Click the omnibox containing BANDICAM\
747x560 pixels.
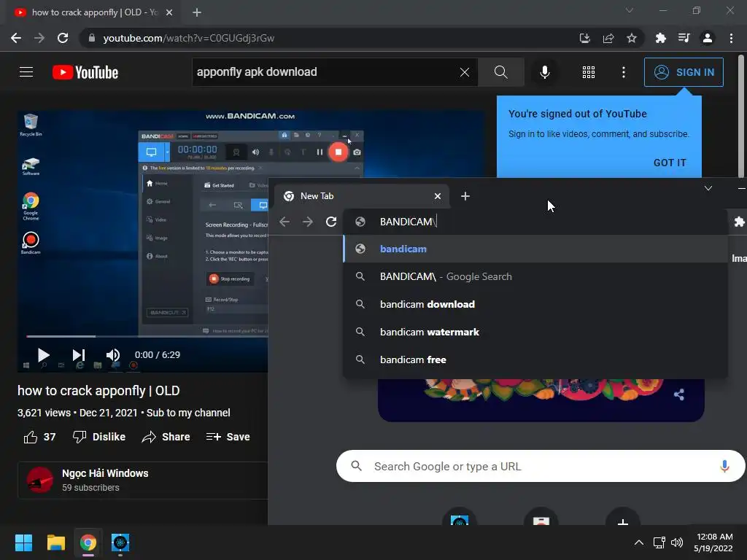pyautogui.click(x=535, y=222)
